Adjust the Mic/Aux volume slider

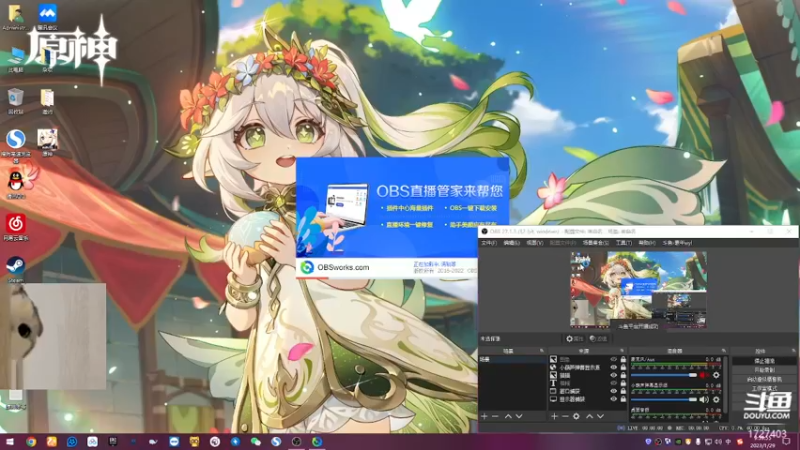coord(664,375)
